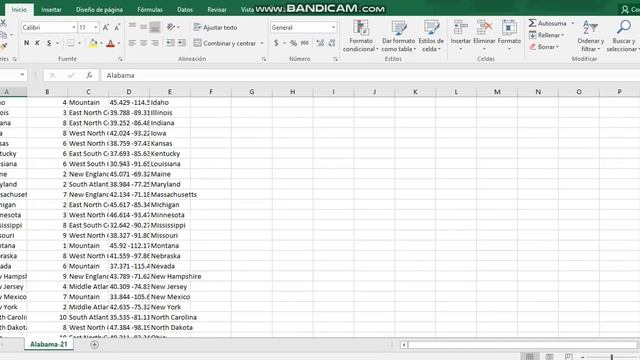Screen dimensions: 640x360
Task: Open the Alineación dialog launcher
Action: pos(264,59)
